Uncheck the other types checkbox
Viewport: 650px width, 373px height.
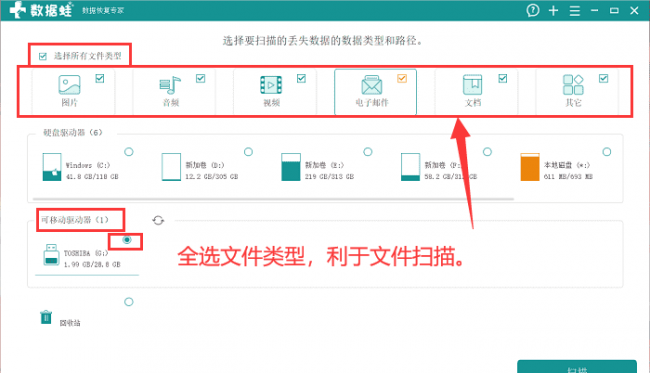tap(604, 78)
